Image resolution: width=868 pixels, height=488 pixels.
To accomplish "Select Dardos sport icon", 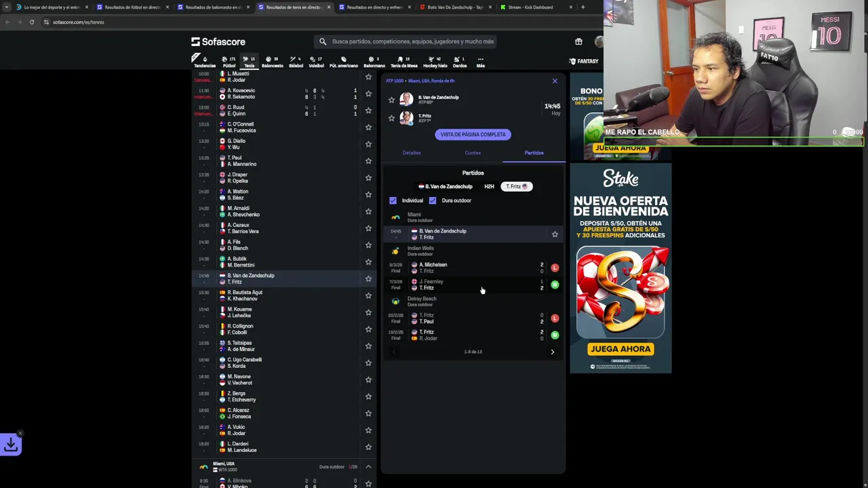I will 460,62.
